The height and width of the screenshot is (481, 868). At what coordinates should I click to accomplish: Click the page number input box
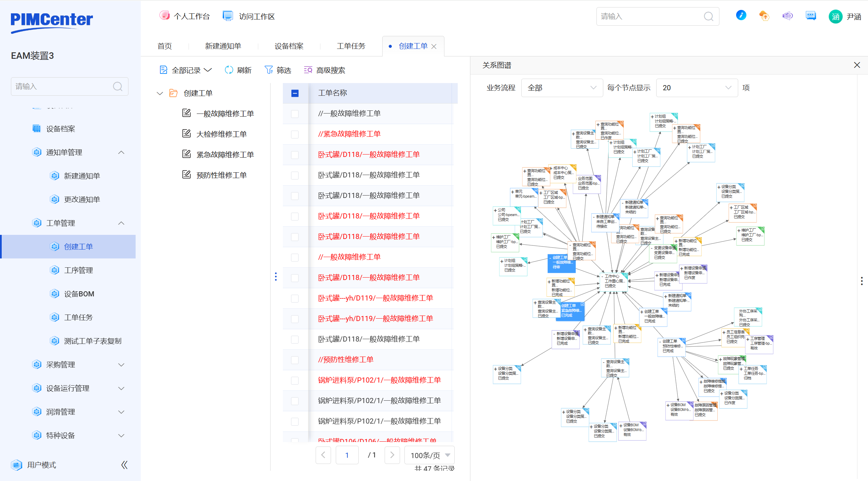point(347,455)
